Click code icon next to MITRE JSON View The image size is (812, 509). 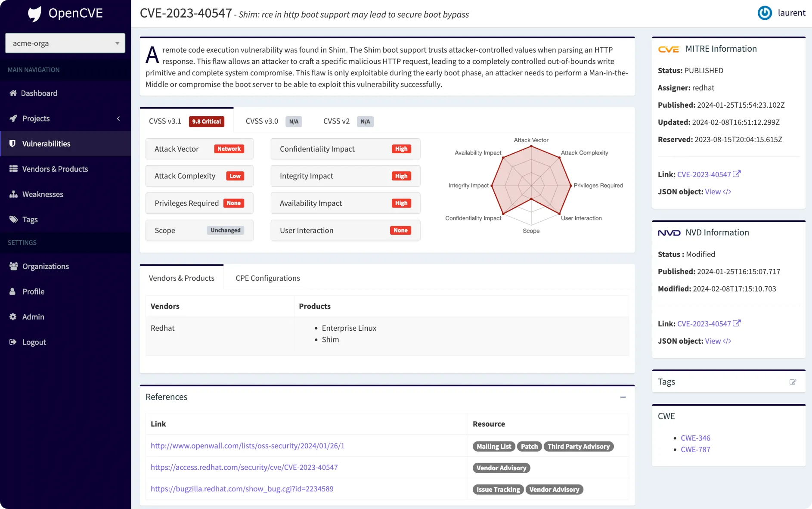(727, 192)
